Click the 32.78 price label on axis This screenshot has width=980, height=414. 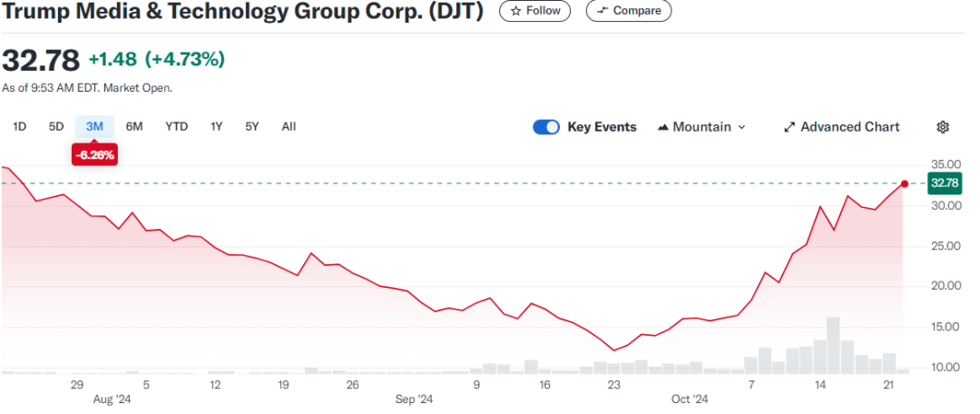(945, 183)
